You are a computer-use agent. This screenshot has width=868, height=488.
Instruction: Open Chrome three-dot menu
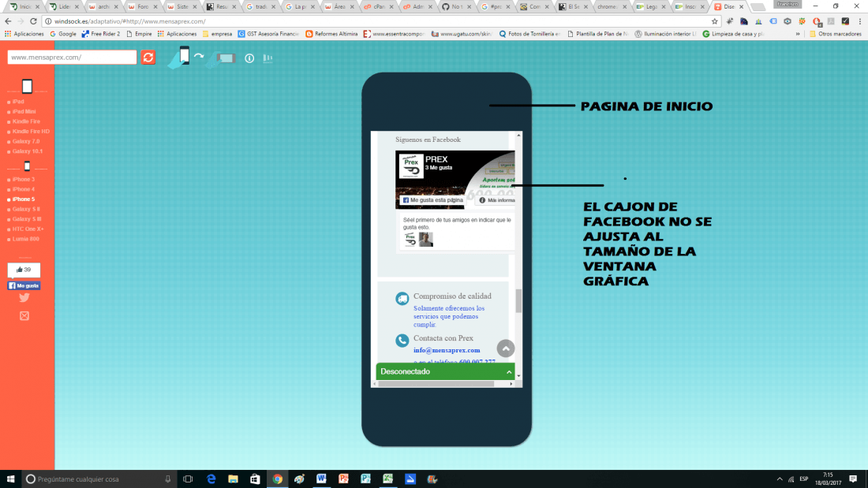(859, 21)
